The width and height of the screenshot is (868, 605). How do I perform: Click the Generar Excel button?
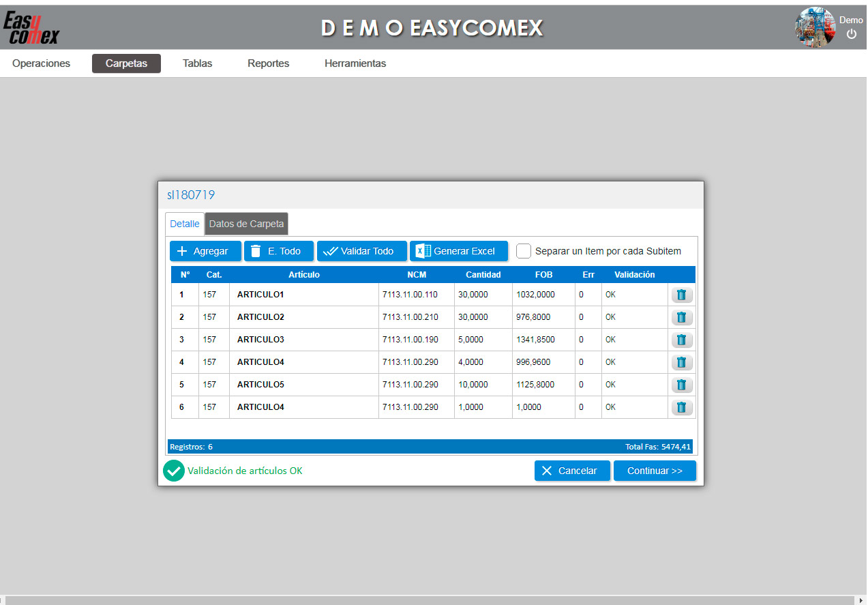point(458,251)
